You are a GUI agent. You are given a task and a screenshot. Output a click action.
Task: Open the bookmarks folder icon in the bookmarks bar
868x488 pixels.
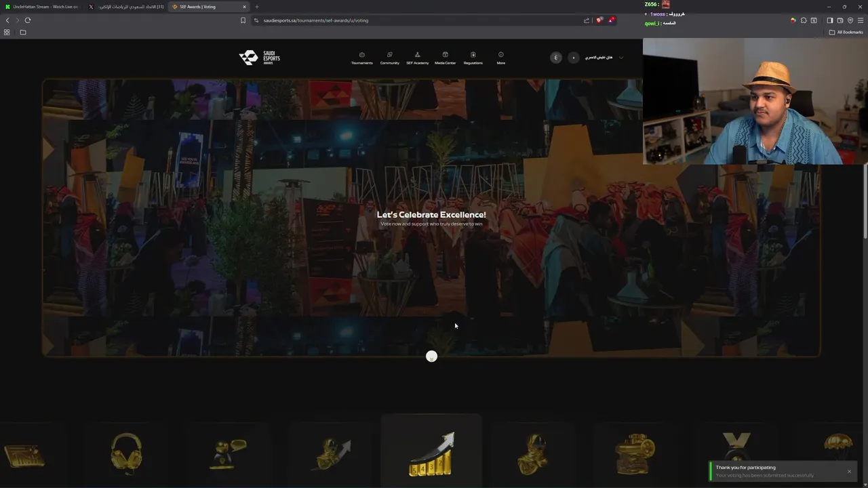pos(23,32)
